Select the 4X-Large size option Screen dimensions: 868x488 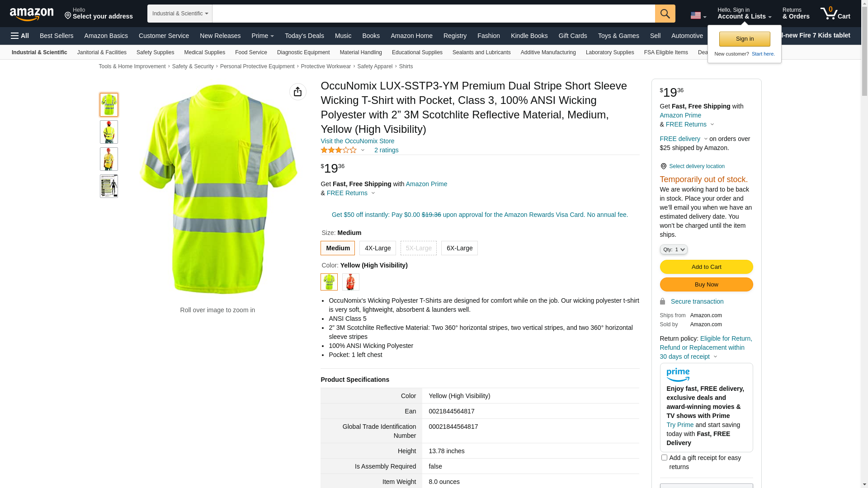[x=377, y=248]
